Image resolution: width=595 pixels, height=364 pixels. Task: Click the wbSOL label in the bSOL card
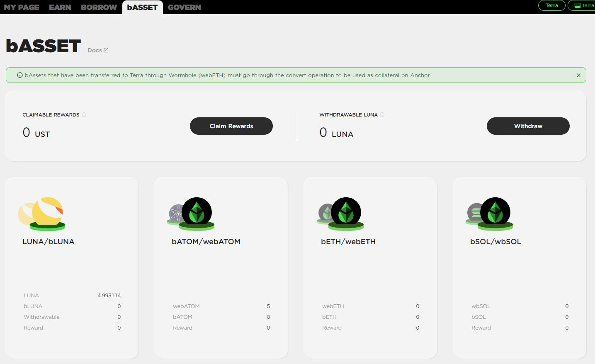pos(481,306)
